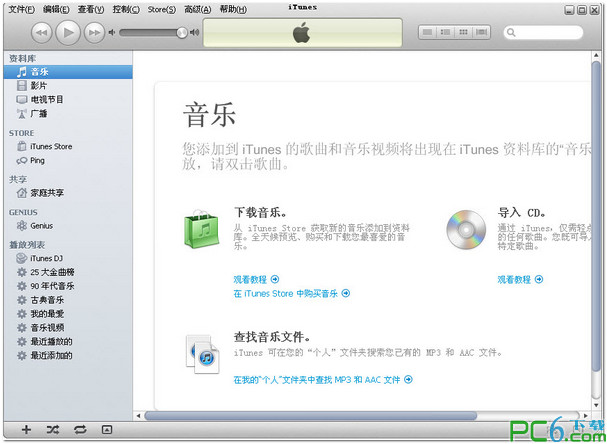
Task: Open the 控制(C) menu
Action: (x=126, y=9)
